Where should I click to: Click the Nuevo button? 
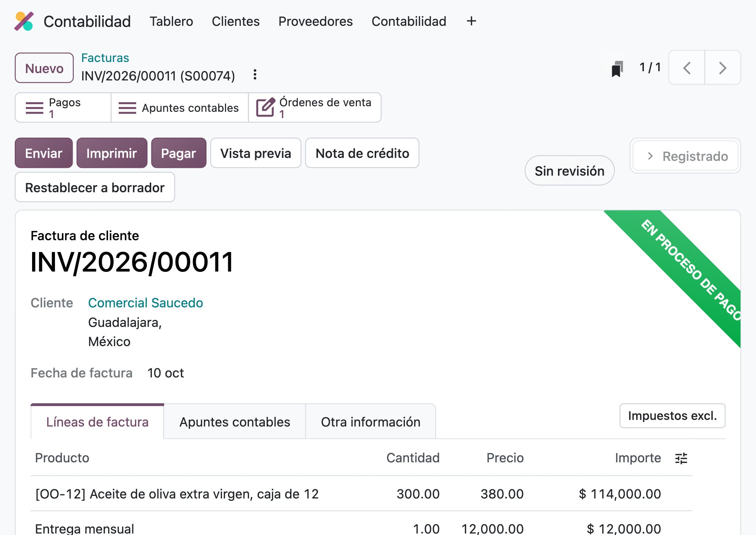point(44,68)
